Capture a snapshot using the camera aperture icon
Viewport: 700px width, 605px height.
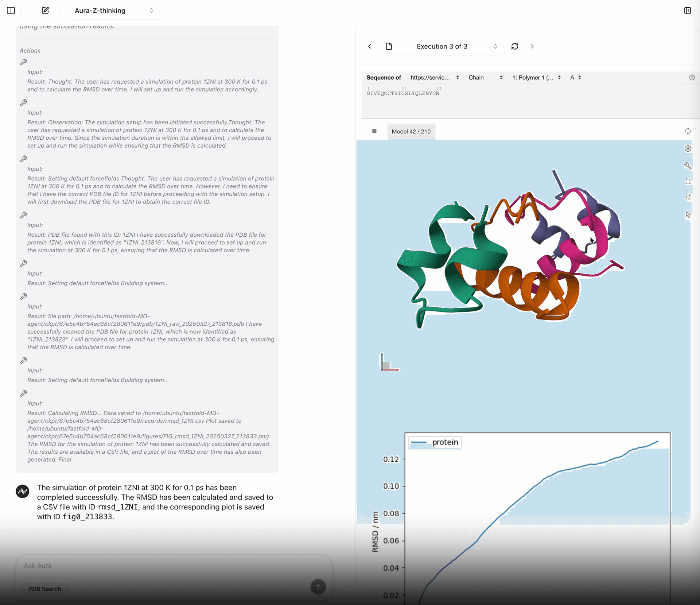(x=688, y=148)
